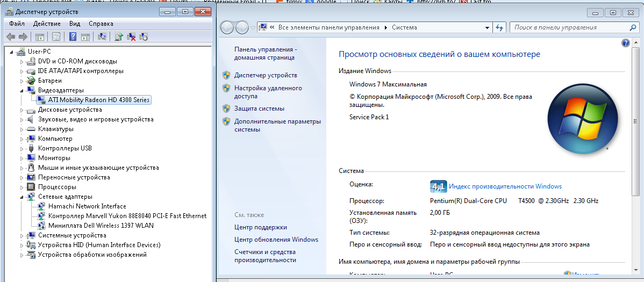The height and width of the screenshot is (282, 644).
Task: Click Система breadcrumb in address bar
Action: [x=404, y=27]
